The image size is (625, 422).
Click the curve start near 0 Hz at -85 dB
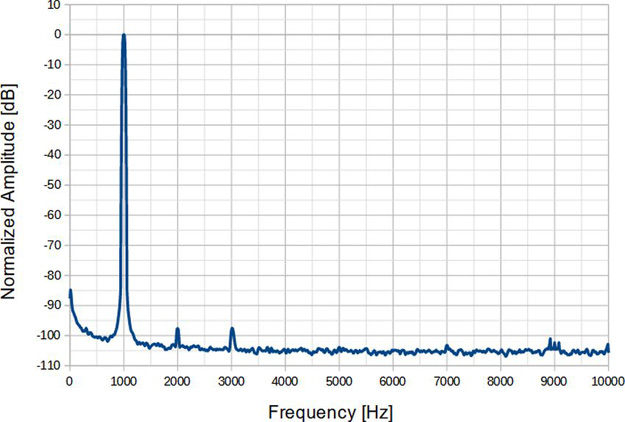70,291
